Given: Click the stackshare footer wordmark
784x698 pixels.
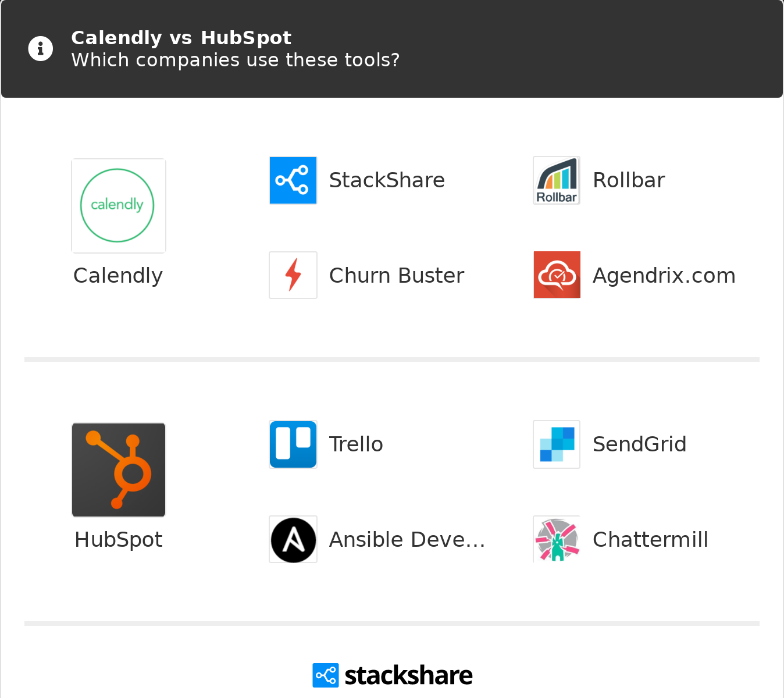Looking at the screenshot, I should [408, 675].
